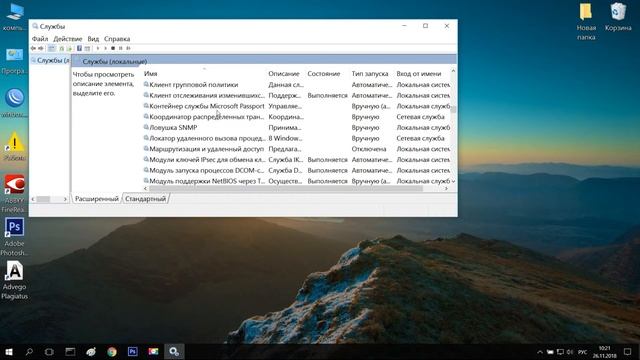Screen dimensions: 640x360
Task: Show hidden tray icons chevron
Action: coord(540,352)
